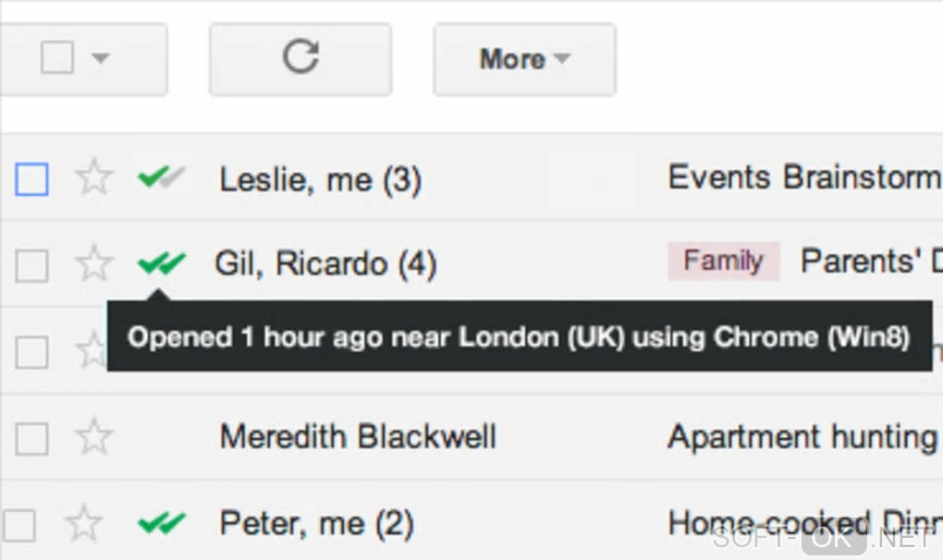Click the Opened 1 hour ago tooltip
943x560 pixels.
[x=519, y=336]
